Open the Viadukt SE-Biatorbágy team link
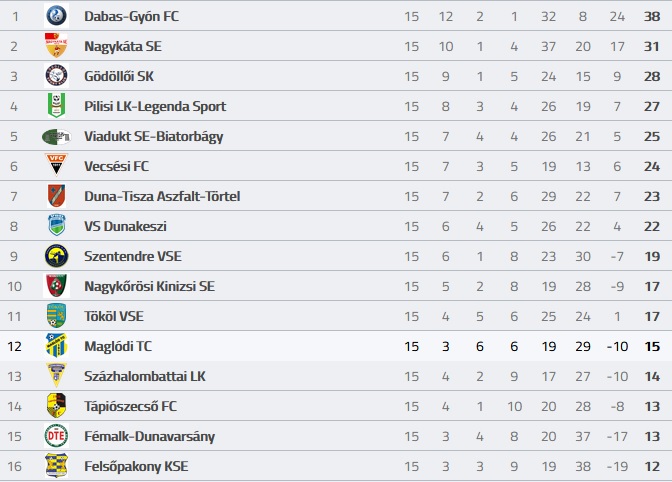The image size is (672, 482). point(153,136)
